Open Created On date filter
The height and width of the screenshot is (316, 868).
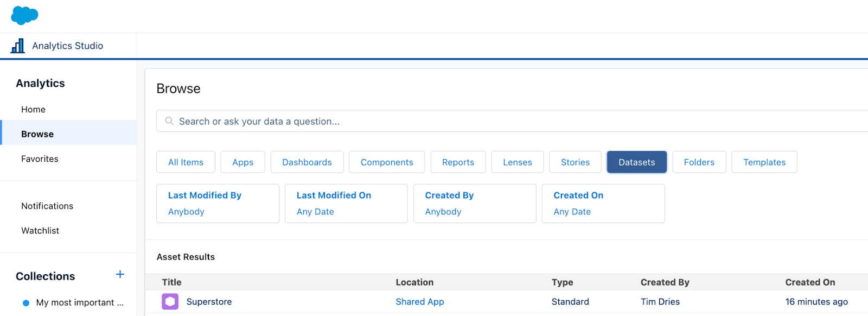(603, 203)
